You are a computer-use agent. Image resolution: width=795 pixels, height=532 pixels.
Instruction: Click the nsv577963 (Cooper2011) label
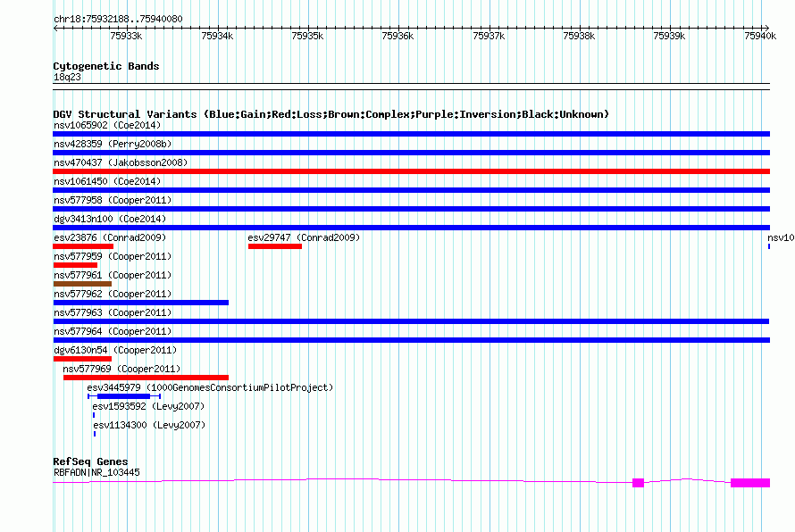[x=113, y=312]
